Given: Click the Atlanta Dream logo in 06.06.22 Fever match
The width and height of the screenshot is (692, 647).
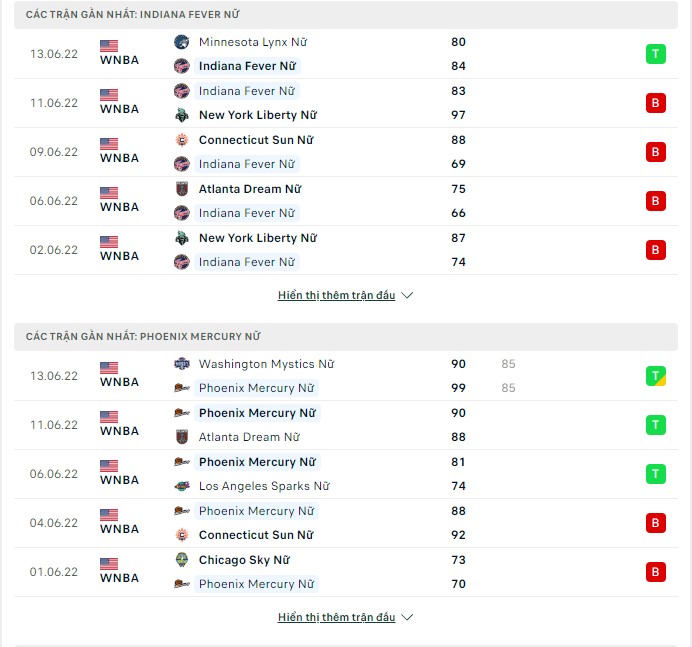Looking at the screenshot, I should coord(181,189).
